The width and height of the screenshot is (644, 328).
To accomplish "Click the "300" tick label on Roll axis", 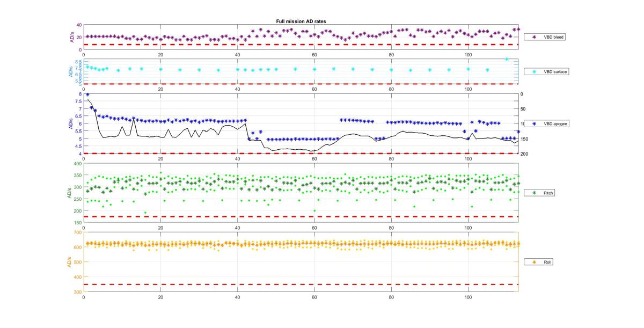I will 78,291.
